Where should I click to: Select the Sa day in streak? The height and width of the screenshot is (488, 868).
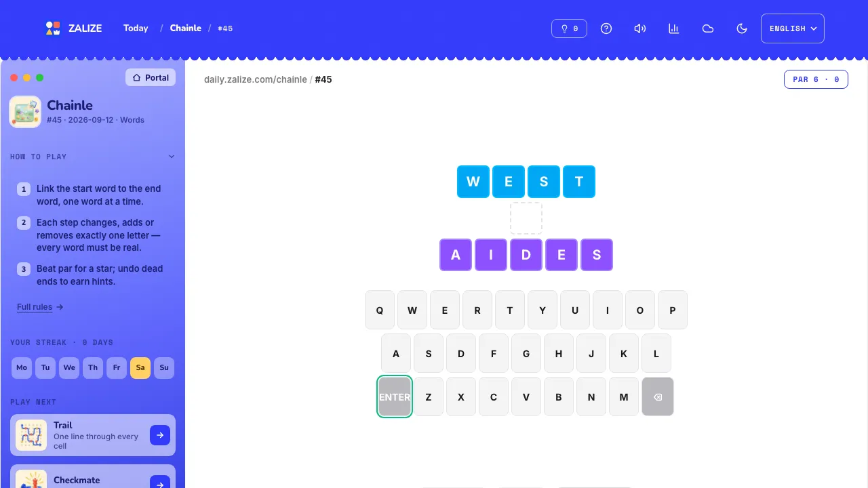[140, 368]
